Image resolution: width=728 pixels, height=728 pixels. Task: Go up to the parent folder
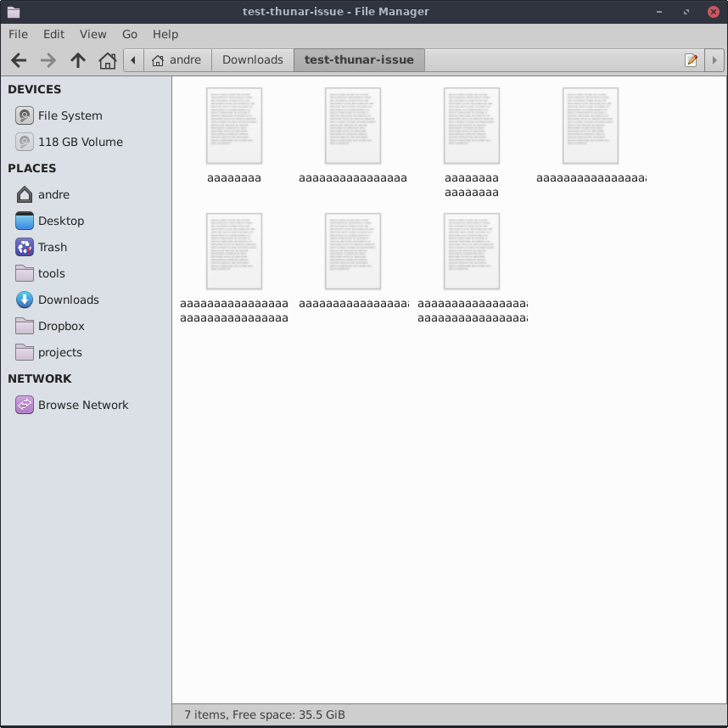click(x=78, y=60)
